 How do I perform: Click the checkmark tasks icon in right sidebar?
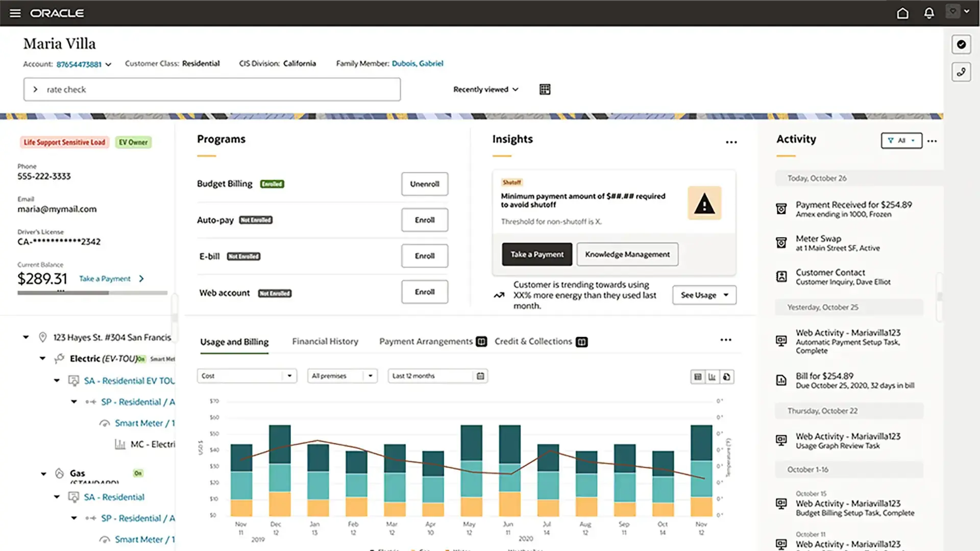(961, 44)
